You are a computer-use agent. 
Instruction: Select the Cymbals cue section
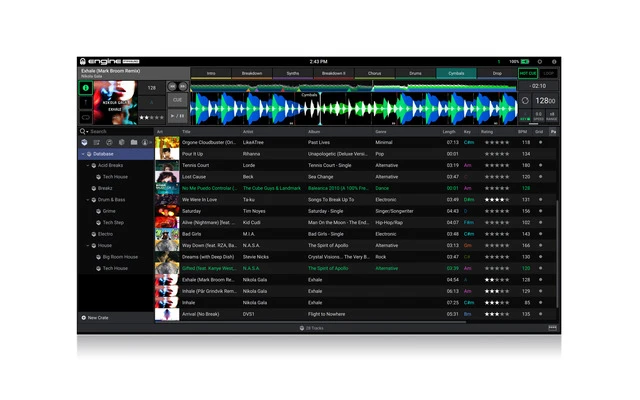[456, 73]
